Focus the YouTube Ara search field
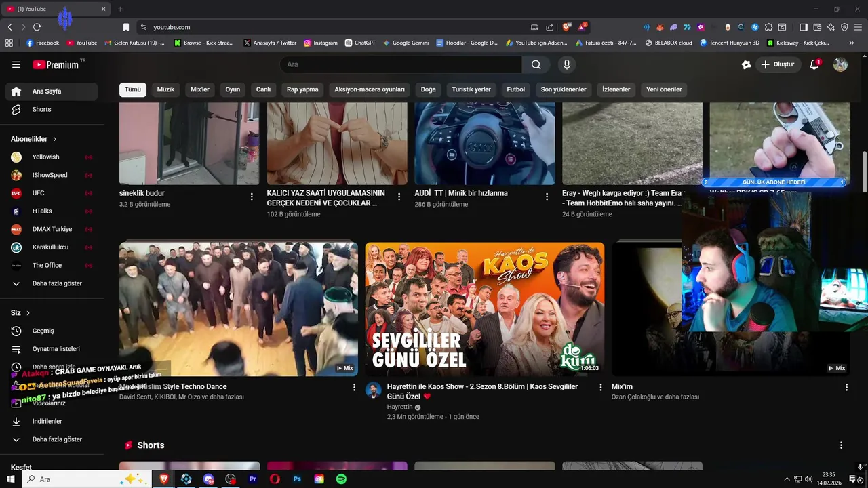 coord(401,64)
